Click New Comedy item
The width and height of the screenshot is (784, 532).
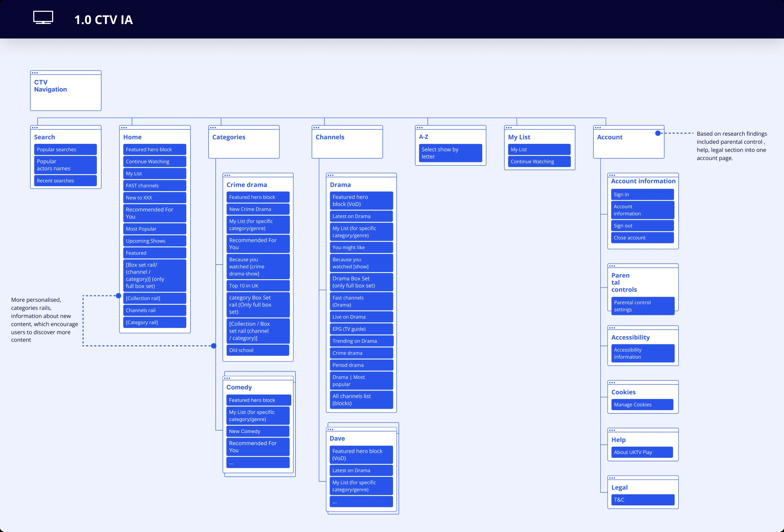(x=258, y=431)
